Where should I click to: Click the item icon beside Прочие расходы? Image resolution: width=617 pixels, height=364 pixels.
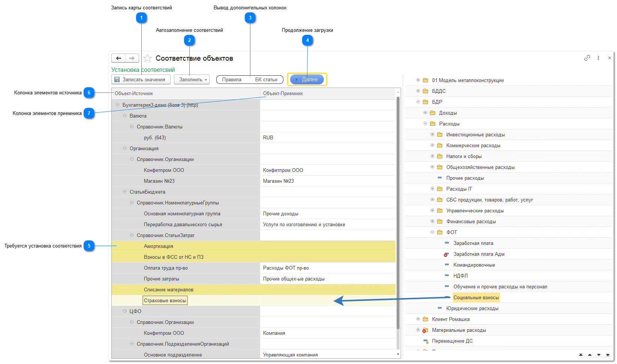click(x=440, y=178)
